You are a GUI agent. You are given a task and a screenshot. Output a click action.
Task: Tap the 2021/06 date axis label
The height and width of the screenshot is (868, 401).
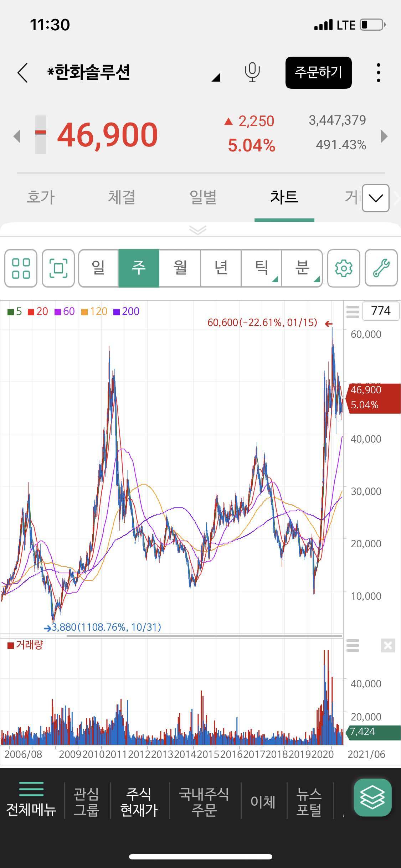click(x=366, y=754)
